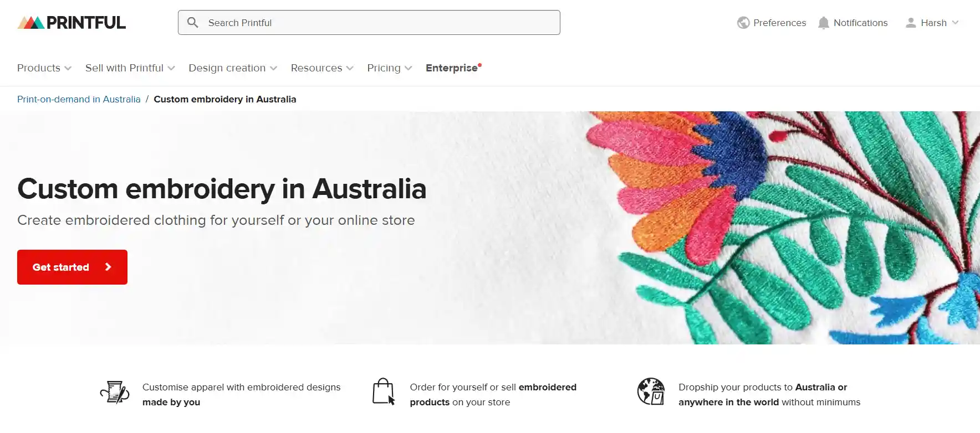The image size is (980, 433).
Task: Click the arrow inside Get started button
Action: click(108, 267)
